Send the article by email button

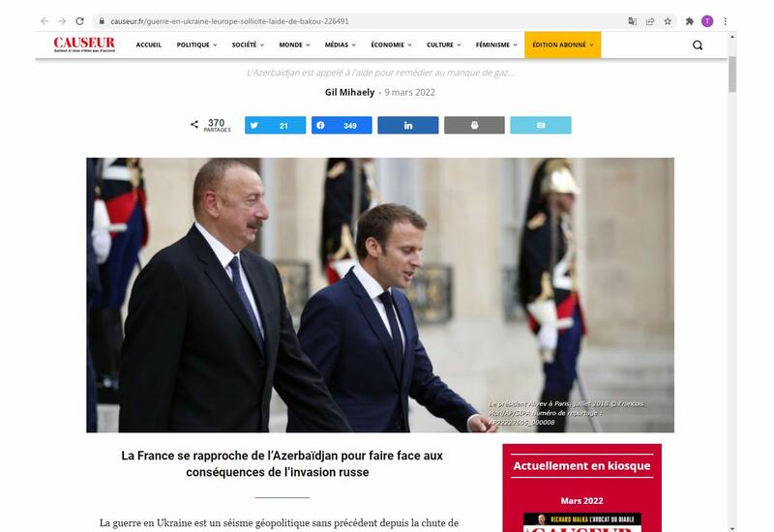click(541, 126)
